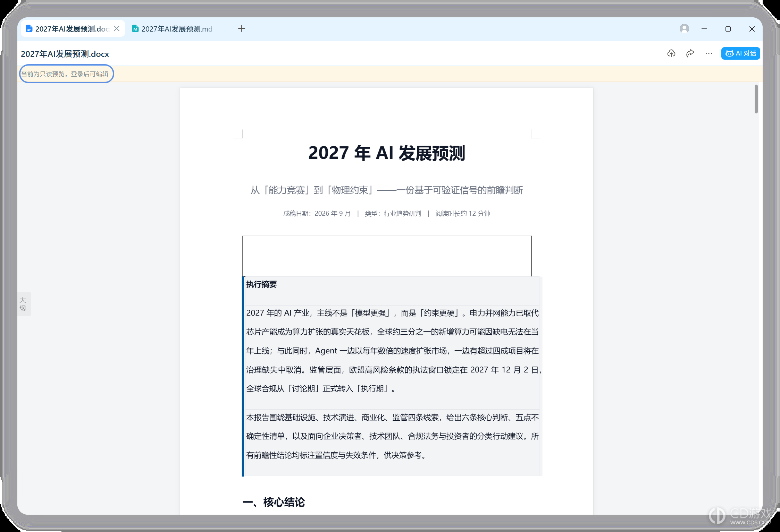Expand the 大纲 outline panel
Viewport: 780px width, 532px height.
(x=24, y=304)
